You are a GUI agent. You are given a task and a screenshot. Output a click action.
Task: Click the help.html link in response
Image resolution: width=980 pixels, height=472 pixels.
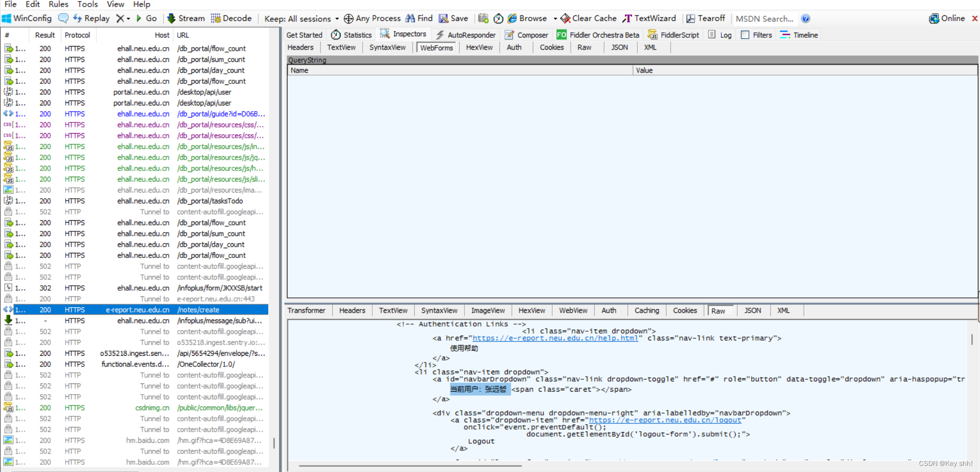(x=555, y=338)
